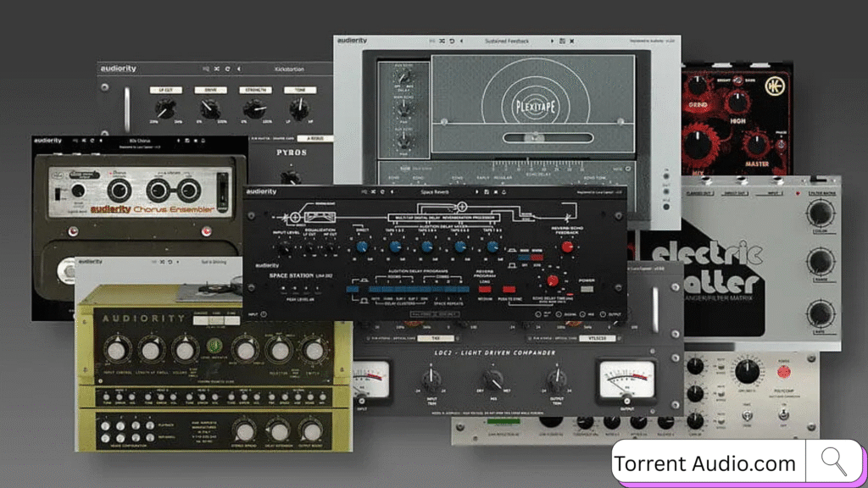The height and width of the screenshot is (488, 868).
Task: Select the search magnifier icon beside Torrent Audio.com
Action: pos(834,461)
